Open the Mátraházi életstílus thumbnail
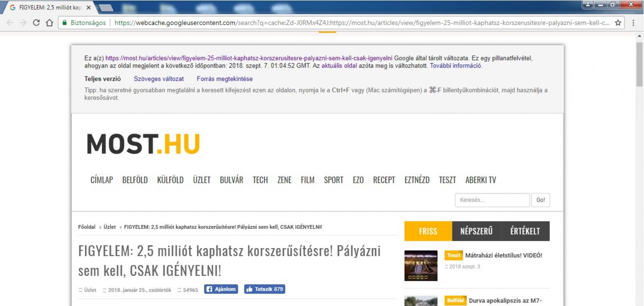 pos(421,265)
